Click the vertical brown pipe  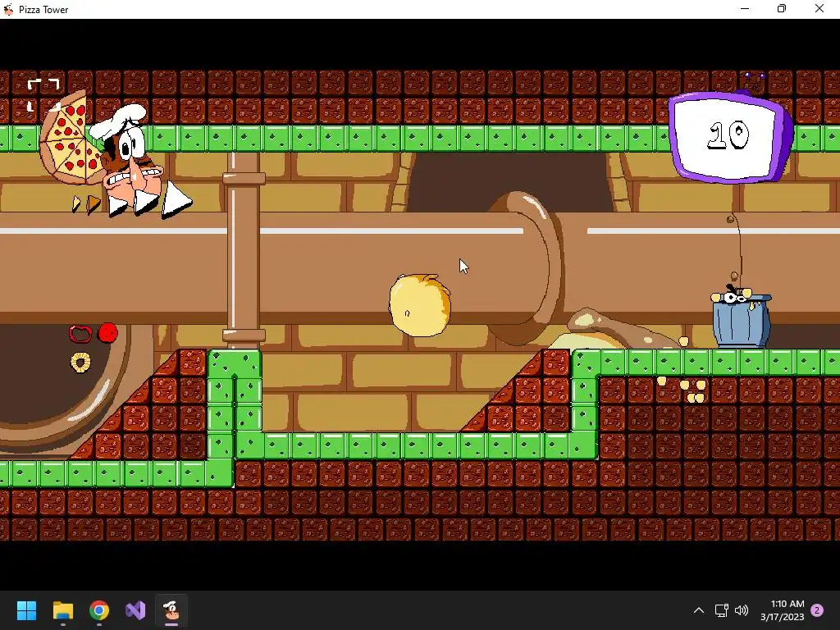tap(244, 251)
